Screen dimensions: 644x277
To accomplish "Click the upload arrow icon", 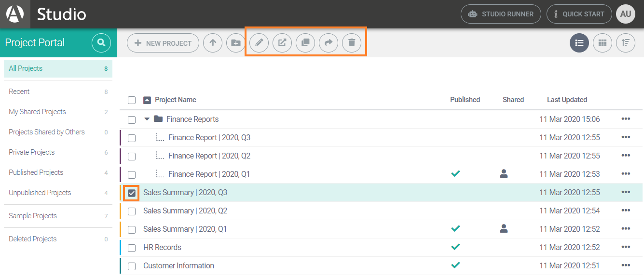I will 213,43.
